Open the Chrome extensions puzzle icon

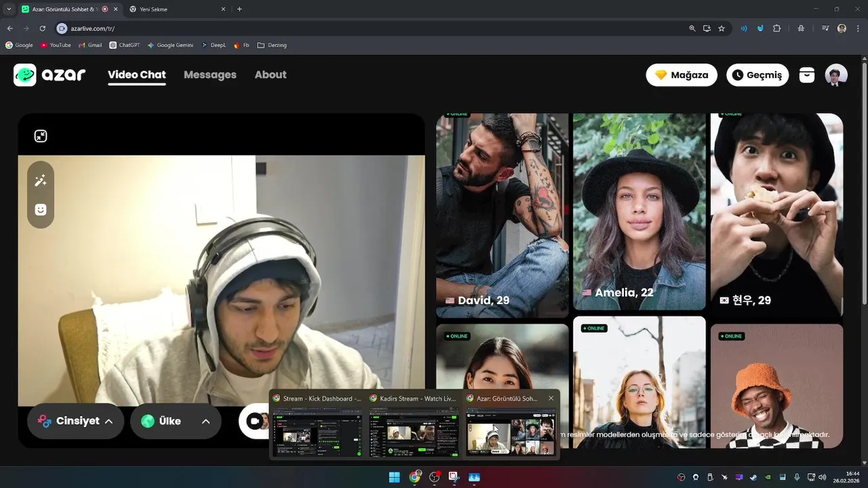[x=777, y=28]
